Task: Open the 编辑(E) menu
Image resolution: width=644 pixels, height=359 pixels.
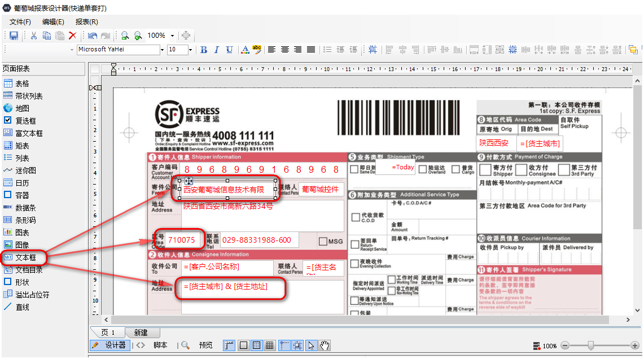Action: pyautogui.click(x=53, y=22)
